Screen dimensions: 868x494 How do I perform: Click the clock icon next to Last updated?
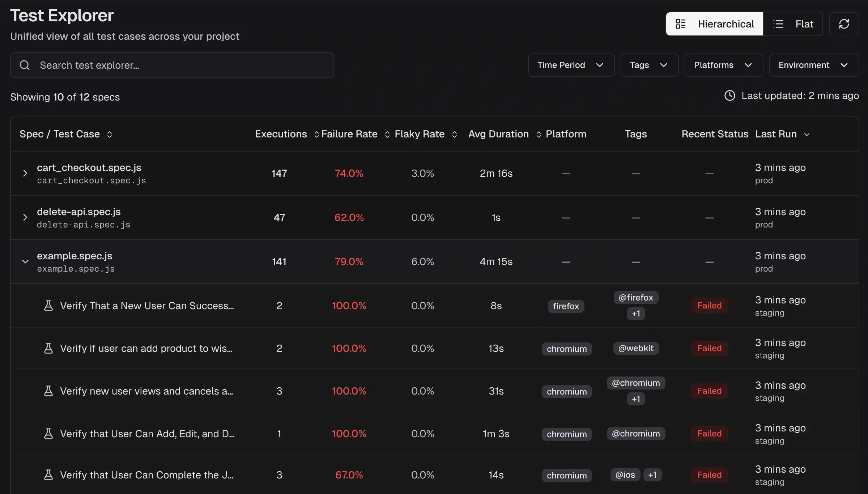tap(729, 95)
